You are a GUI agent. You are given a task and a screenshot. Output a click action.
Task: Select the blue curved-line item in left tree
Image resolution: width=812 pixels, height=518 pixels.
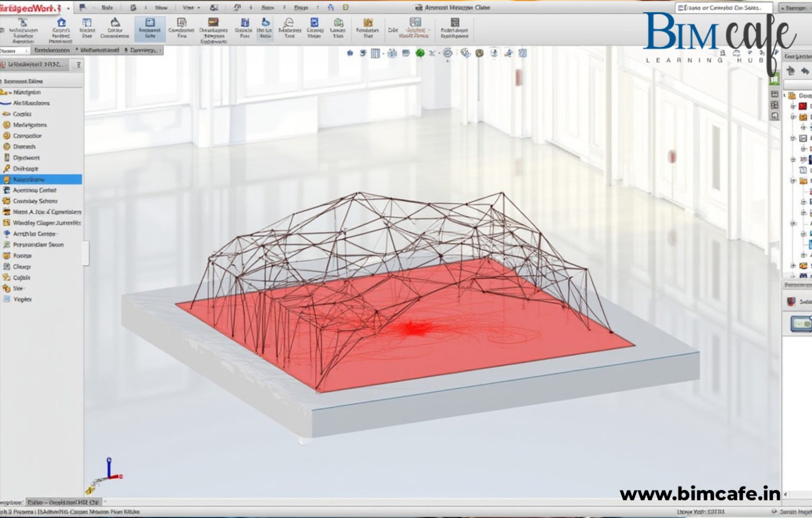[25, 103]
